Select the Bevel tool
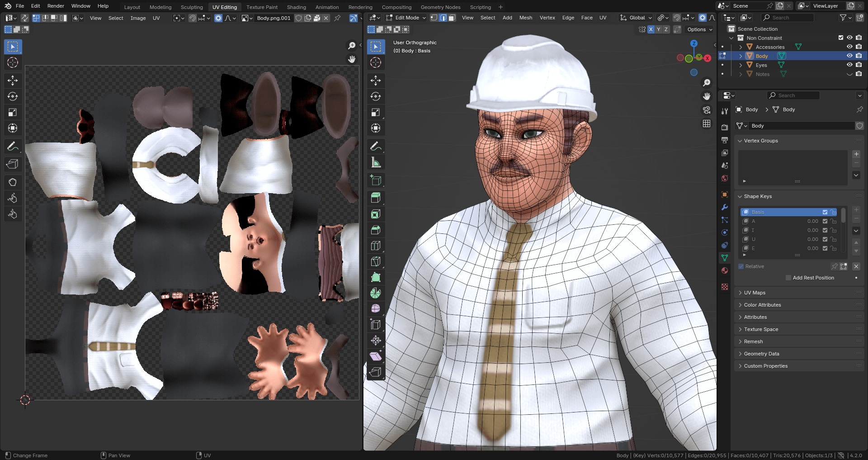This screenshot has height=460, width=868. coord(376,230)
